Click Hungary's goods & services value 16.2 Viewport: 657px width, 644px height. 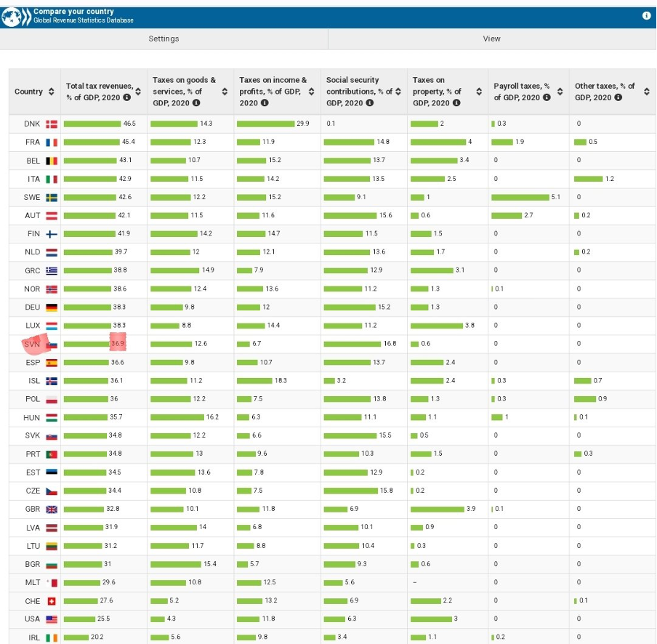tap(212, 417)
